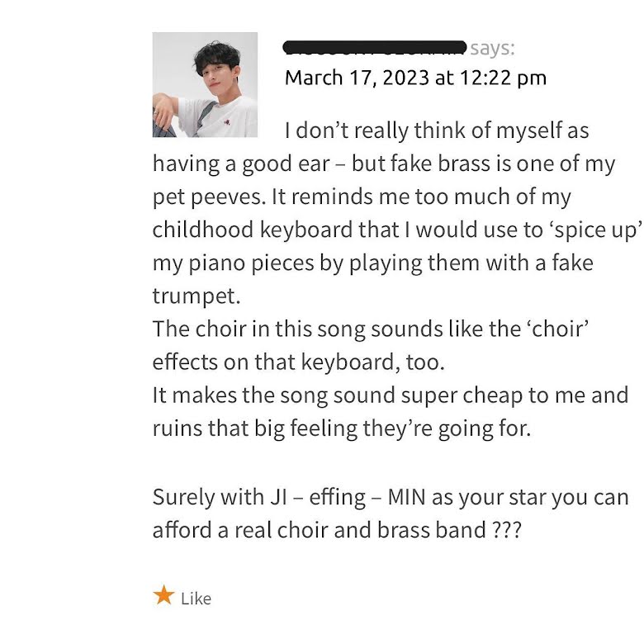Click the line 'ruins that big feeling'

(x=341, y=428)
